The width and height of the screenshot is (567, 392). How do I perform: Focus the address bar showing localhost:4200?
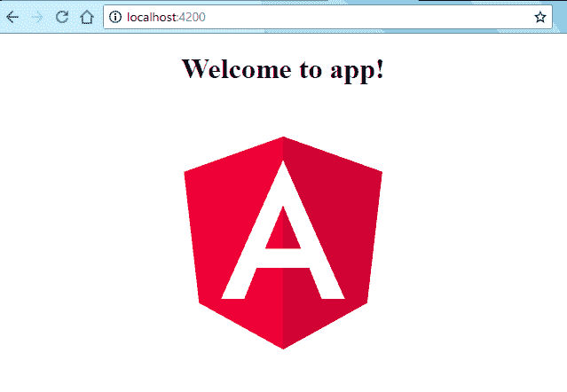point(327,17)
